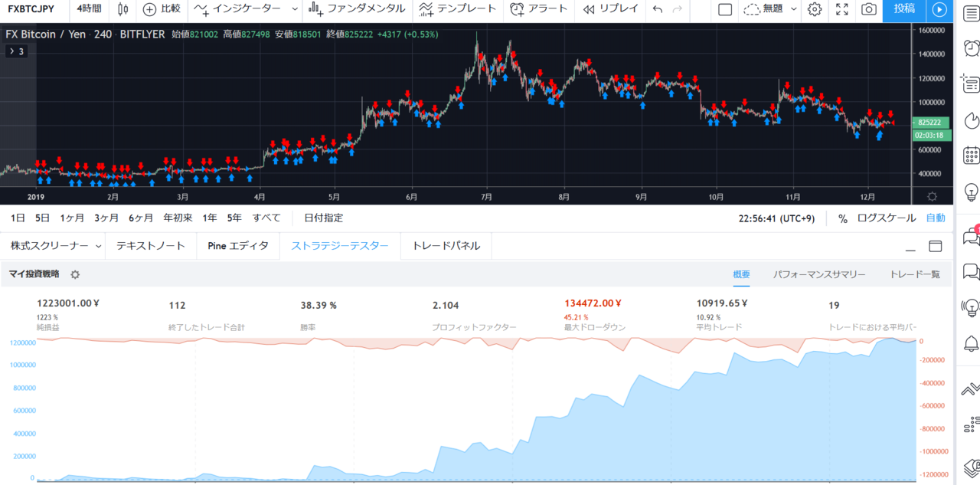
Task: Open notifications bell in right sidebar
Action: (x=971, y=342)
